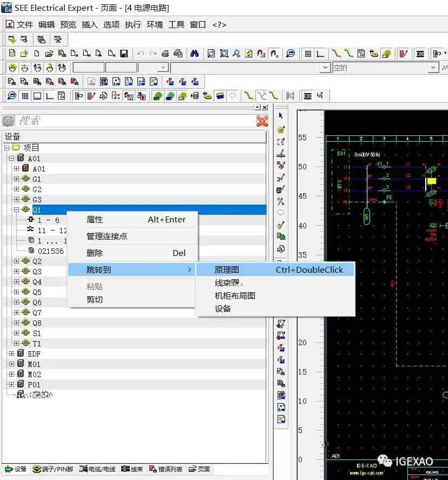
Task: Click the first plug-shaped connector icon
Action: (12, 68)
